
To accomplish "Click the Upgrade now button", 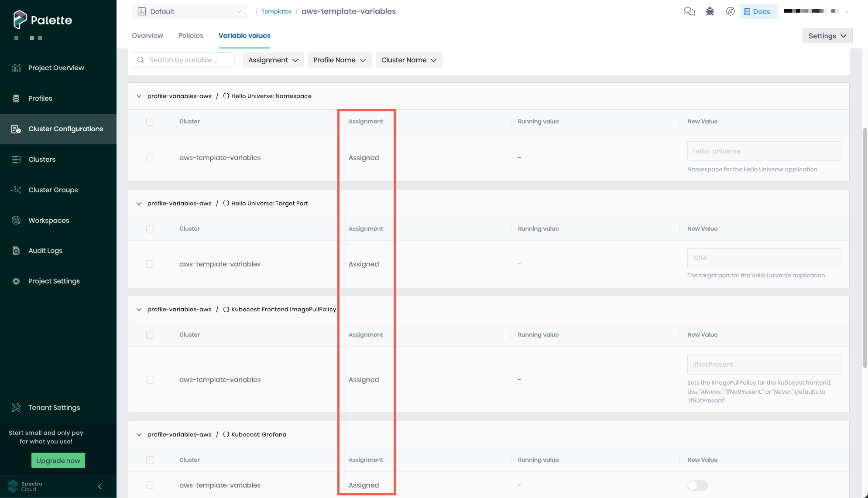I will [58, 460].
